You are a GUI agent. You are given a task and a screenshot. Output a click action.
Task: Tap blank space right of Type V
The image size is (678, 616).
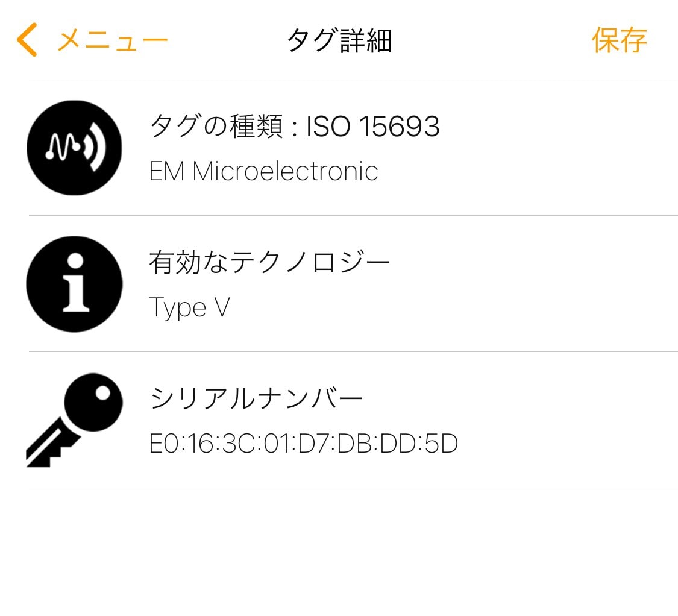454,307
